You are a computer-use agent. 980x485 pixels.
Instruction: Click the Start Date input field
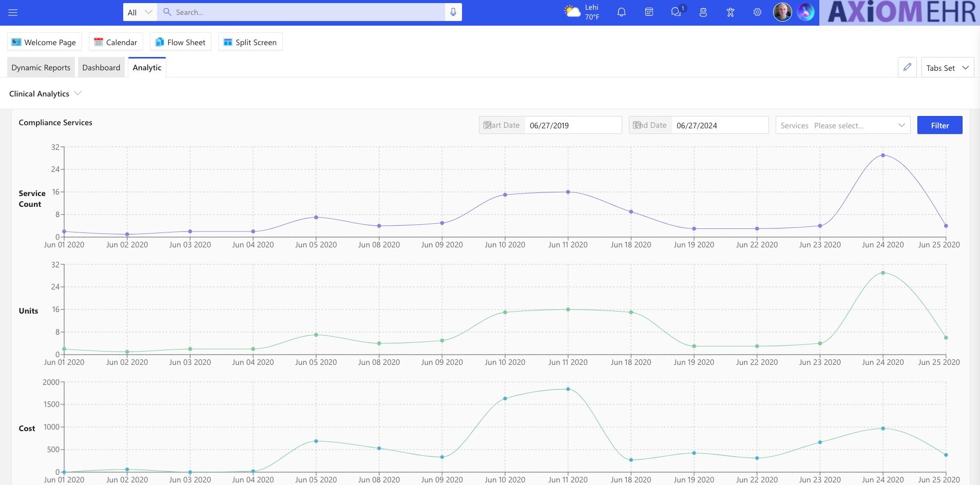click(572, 125)
